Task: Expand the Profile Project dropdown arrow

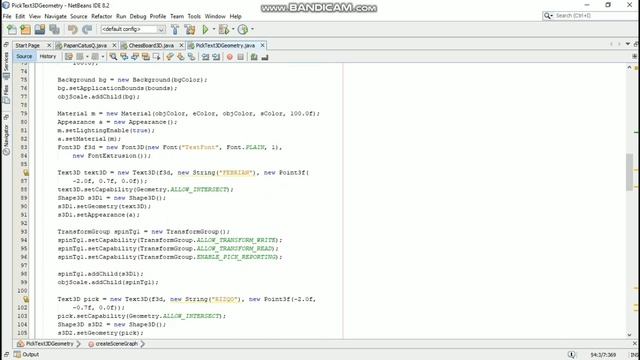Action: (252, 29)
